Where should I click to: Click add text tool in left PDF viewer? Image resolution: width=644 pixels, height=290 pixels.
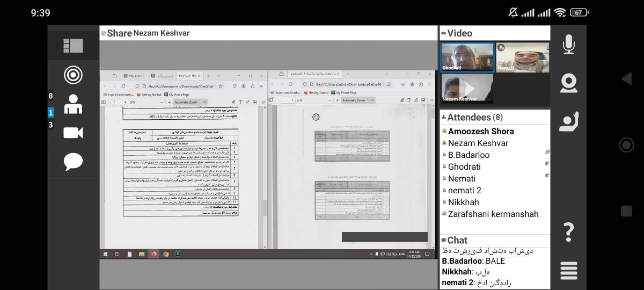click(240, 102)
